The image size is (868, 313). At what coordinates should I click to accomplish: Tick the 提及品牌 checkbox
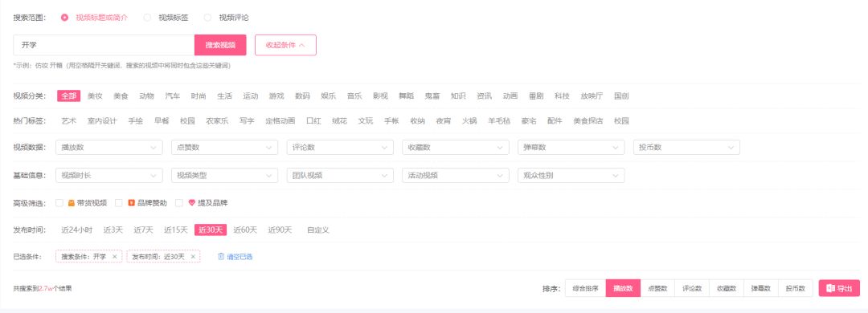pos(178,203)
